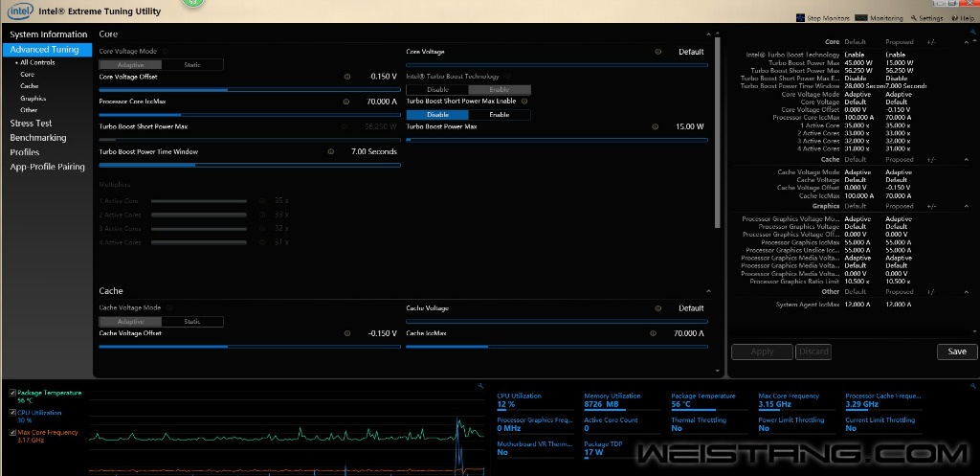Select Advanced Tuning in sidebar
Image resolution: width=980 pixels, height=476 pixels.
(48, 50)
